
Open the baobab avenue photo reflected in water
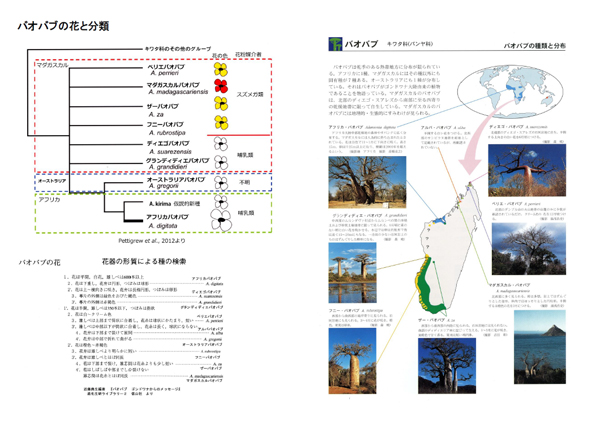[352, 272]
